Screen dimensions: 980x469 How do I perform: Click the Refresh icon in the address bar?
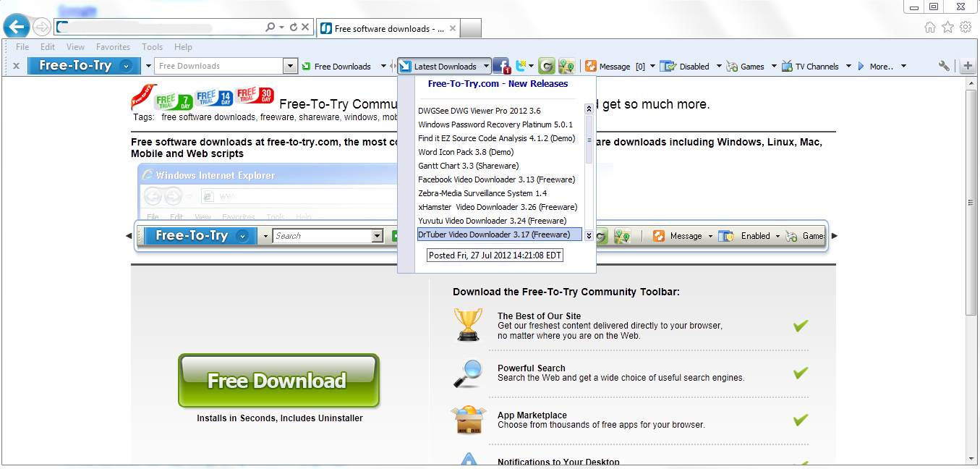coord(294,28)
